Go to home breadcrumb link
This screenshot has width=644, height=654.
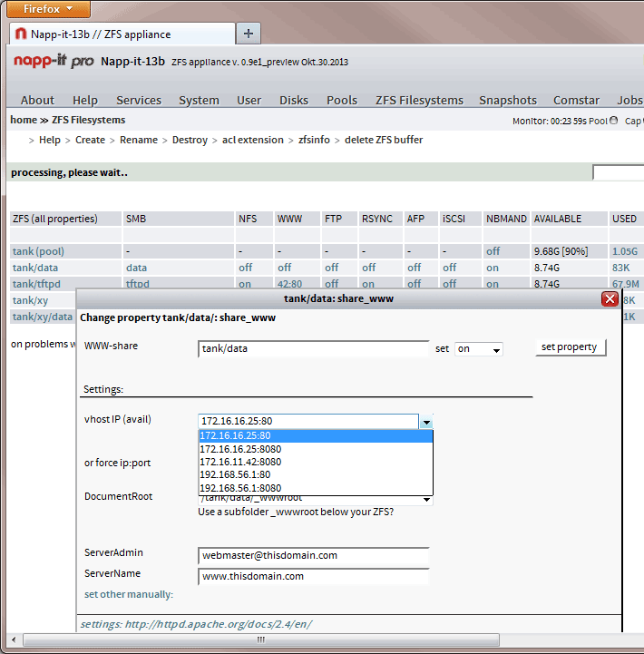[x=24, y=120]
